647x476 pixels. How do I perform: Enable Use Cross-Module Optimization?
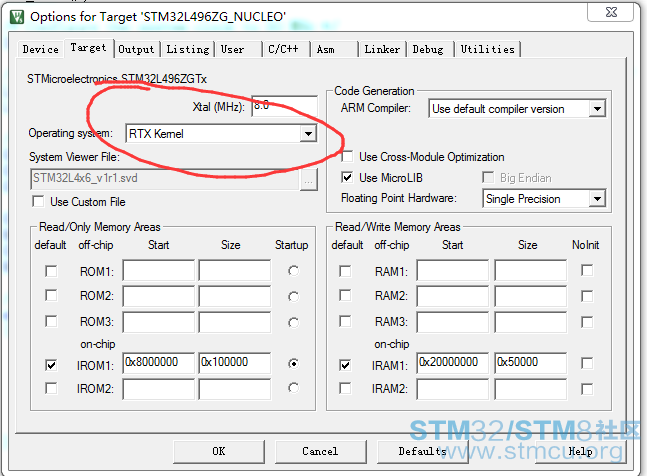347,157
